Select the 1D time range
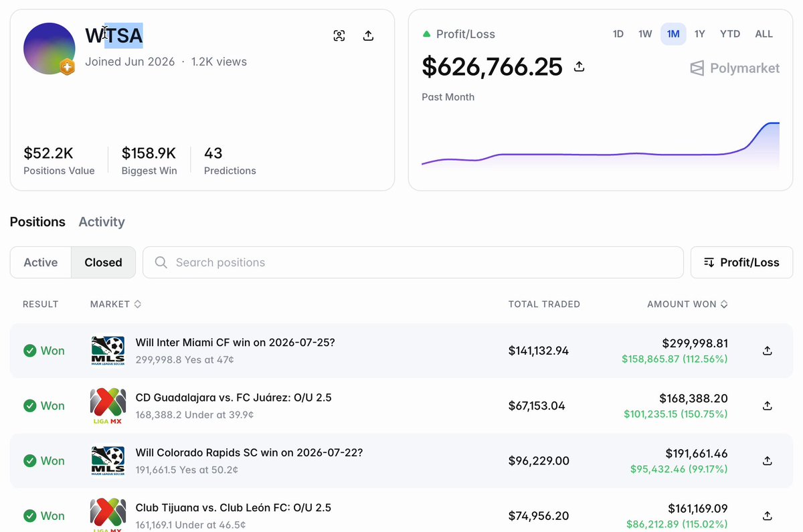The height and width of the screenshot is (532, 803). point(618,34)
